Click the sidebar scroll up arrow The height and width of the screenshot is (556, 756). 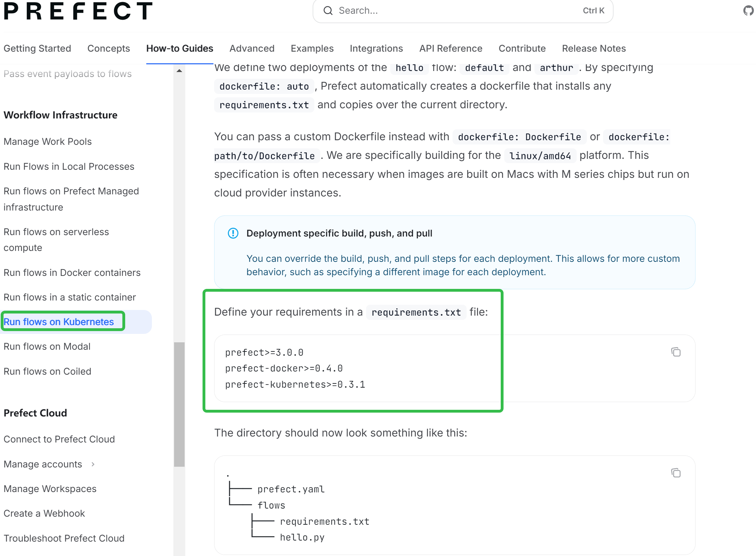[x=179, y=71]
